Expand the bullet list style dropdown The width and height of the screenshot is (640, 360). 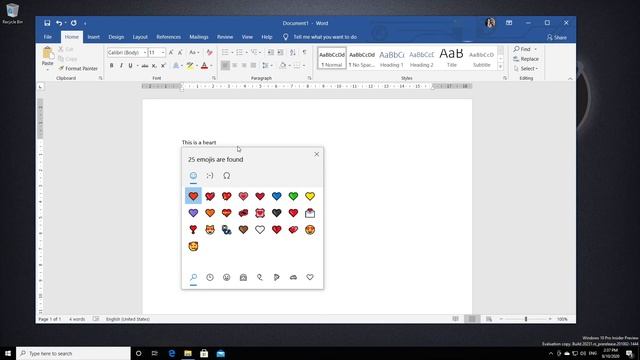pos(232,52)
